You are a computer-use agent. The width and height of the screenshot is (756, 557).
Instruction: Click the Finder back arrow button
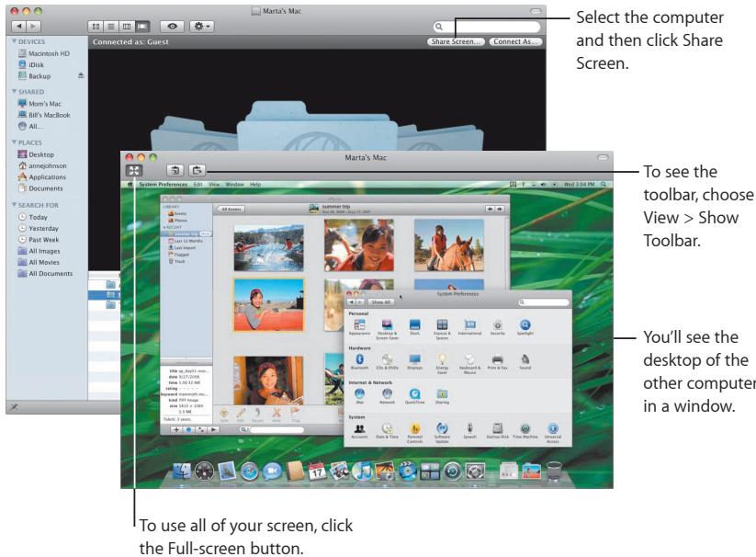19,27
